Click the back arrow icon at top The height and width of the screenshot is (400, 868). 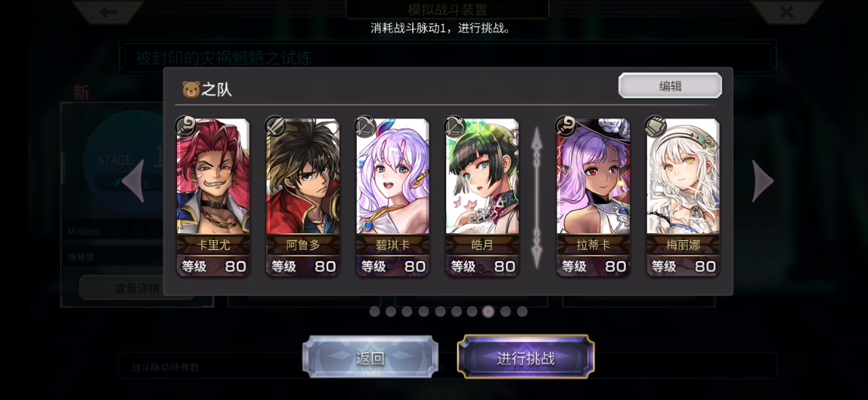[x=108, y=12]
